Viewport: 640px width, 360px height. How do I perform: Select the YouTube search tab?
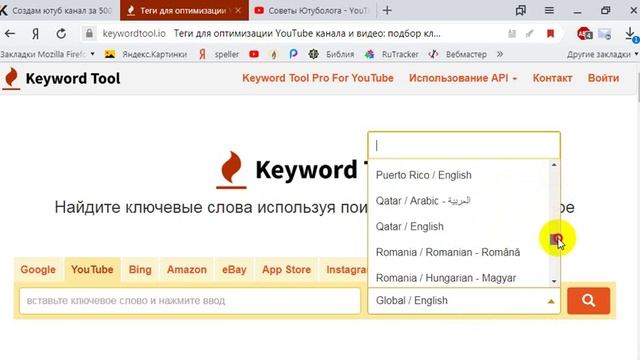[x=92, y=269]
